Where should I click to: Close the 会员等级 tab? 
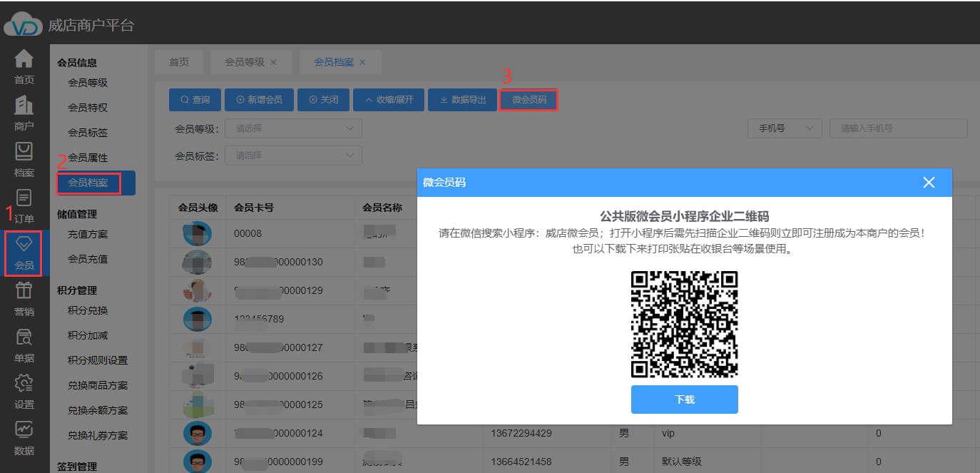(273, 62)
